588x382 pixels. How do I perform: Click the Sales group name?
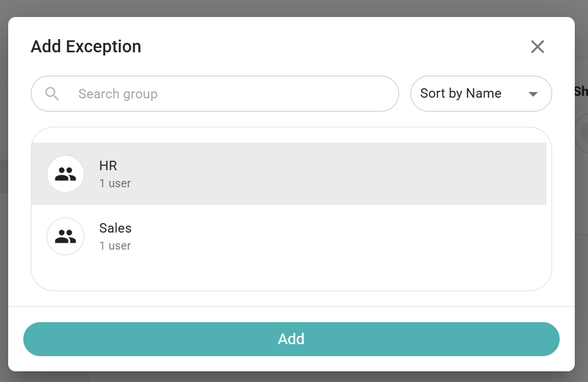pyautogui.click(x=115, y=228)
